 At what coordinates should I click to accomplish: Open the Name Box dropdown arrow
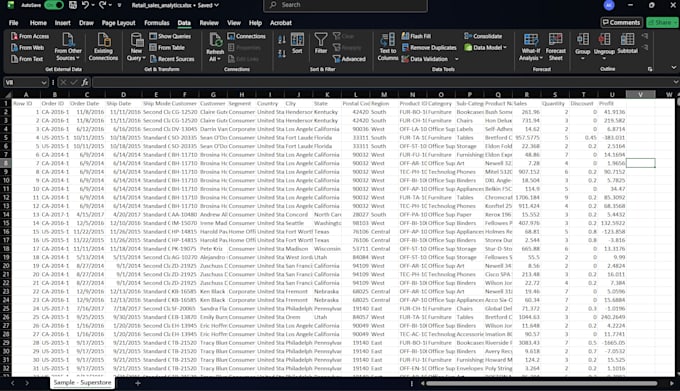tap(43, 82)
